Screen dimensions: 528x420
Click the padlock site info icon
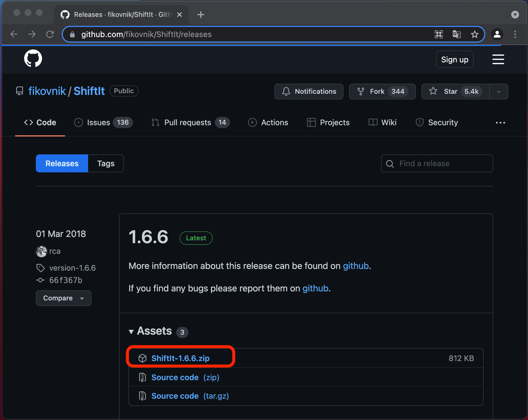(73, 34)
